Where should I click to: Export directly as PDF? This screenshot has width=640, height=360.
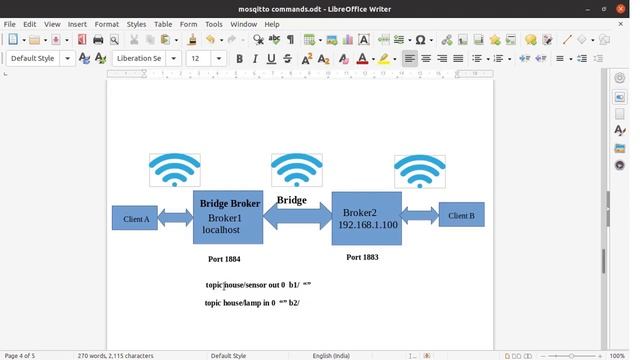point(82,40)
